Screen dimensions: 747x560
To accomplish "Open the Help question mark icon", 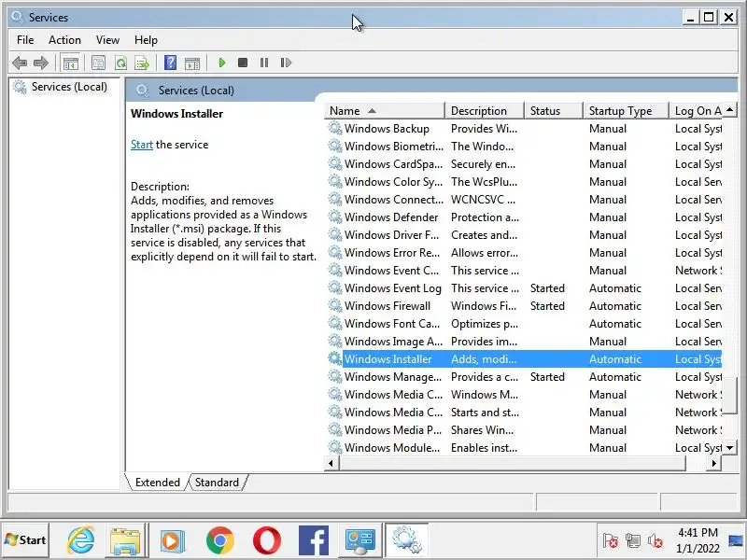I will [170, 63].
